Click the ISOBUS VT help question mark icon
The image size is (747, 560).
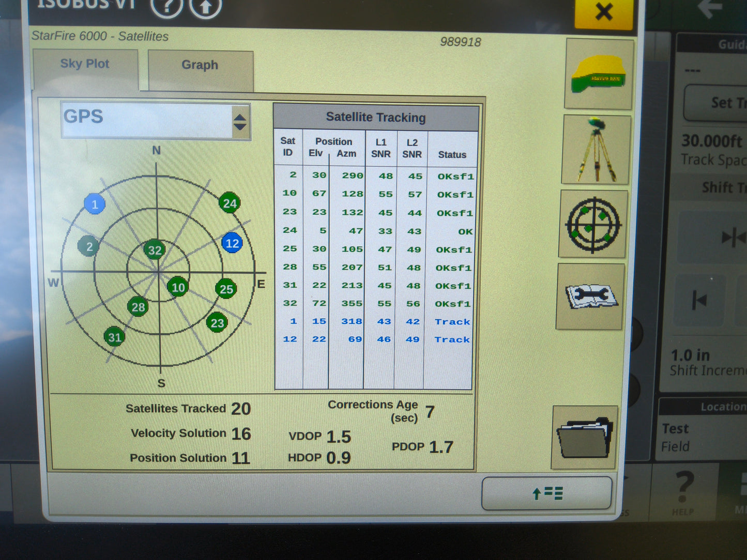(166, 7)
